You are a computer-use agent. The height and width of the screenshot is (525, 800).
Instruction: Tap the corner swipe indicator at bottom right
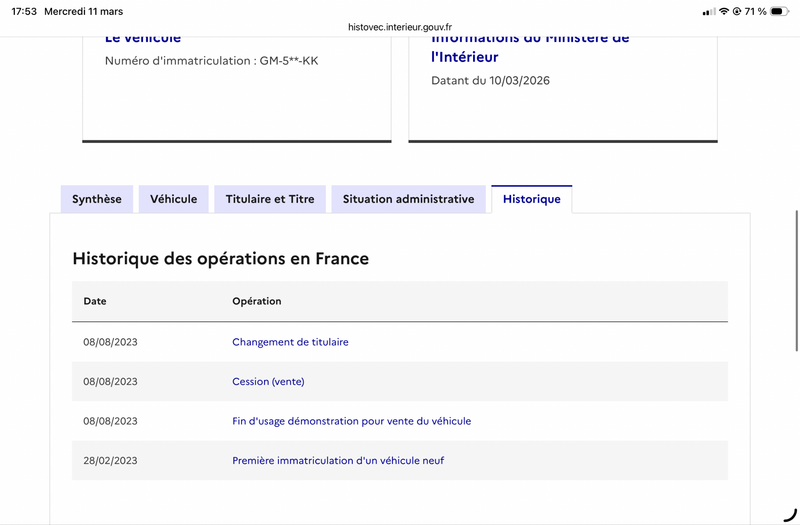[790, 515]
